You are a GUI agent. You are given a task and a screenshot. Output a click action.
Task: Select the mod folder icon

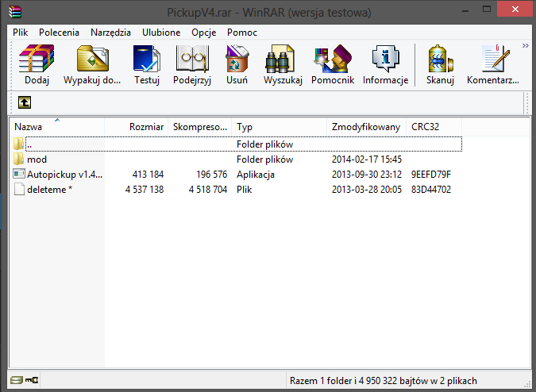[19, 159]
